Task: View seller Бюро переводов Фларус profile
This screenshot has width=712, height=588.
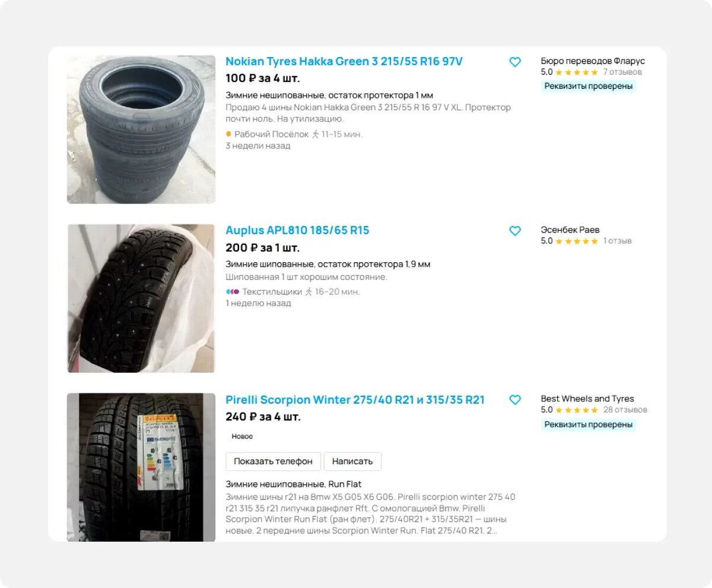Action: click(x=593, y=61)
